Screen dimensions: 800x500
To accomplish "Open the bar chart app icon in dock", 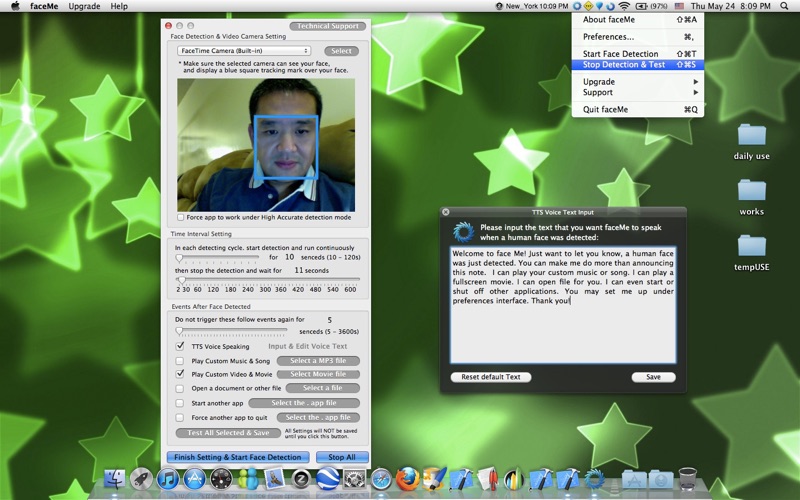I will (514, 479).
